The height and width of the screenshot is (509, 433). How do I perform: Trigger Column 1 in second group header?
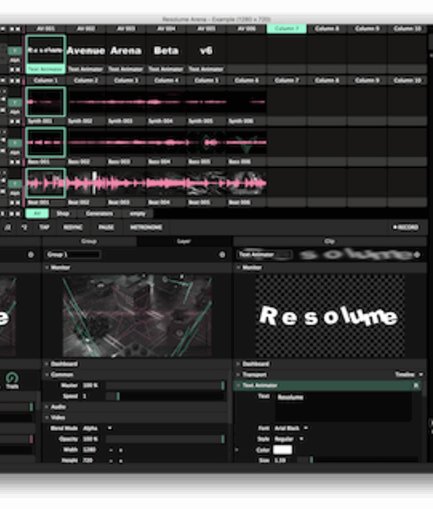point(46,80)
